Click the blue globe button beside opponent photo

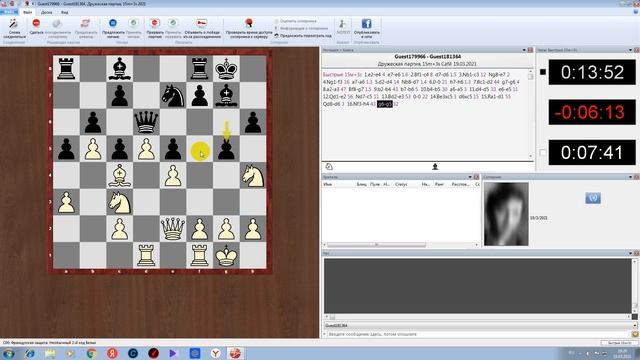pos(593,198)
